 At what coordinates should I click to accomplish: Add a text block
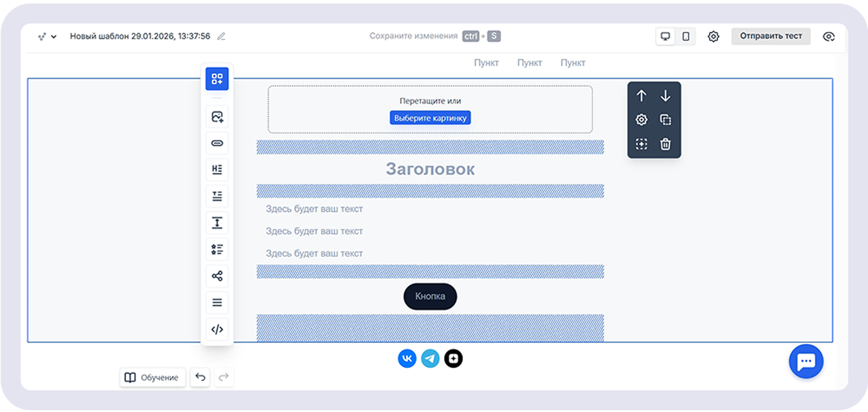click(217, 196)
